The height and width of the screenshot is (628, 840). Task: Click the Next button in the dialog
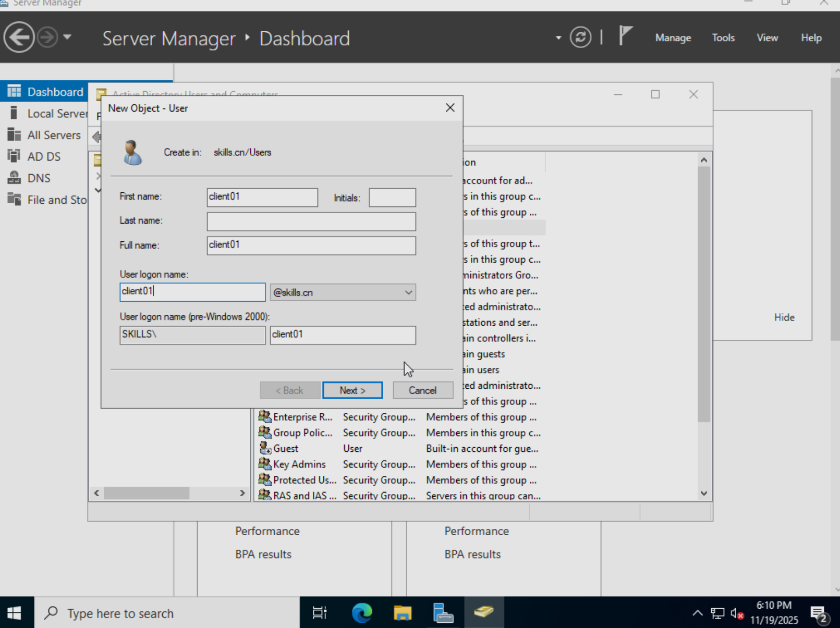352,390
